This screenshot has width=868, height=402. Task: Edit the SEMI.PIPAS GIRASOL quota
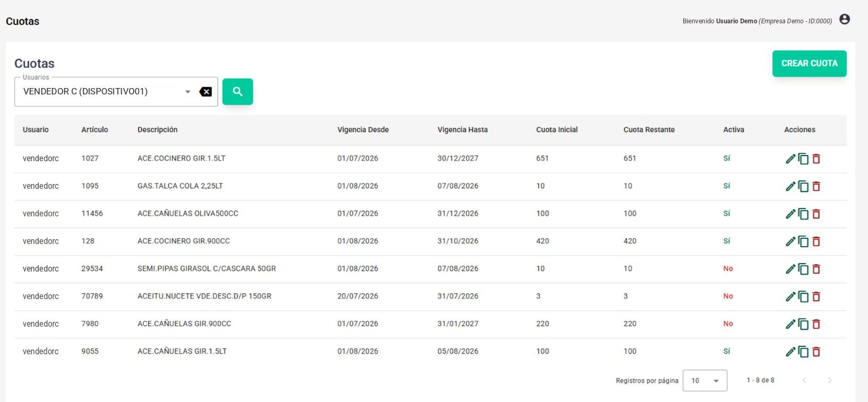(790, 269)
